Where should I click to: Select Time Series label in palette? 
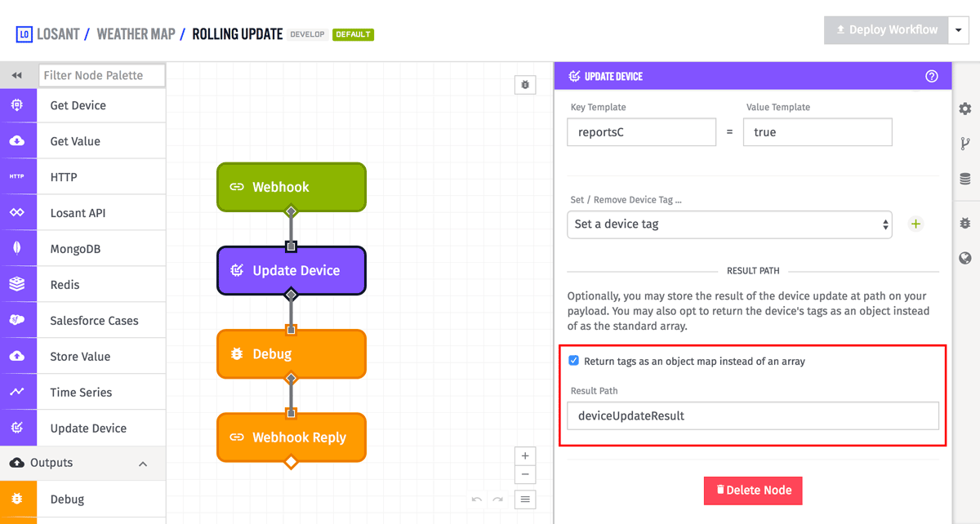[81, 393]
